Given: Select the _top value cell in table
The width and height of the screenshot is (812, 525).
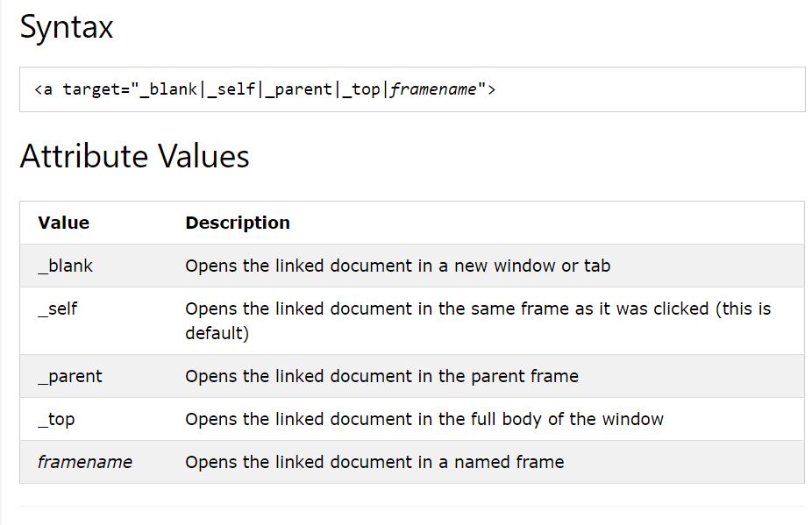Looking at the screenshot, I should pos(56,419).
